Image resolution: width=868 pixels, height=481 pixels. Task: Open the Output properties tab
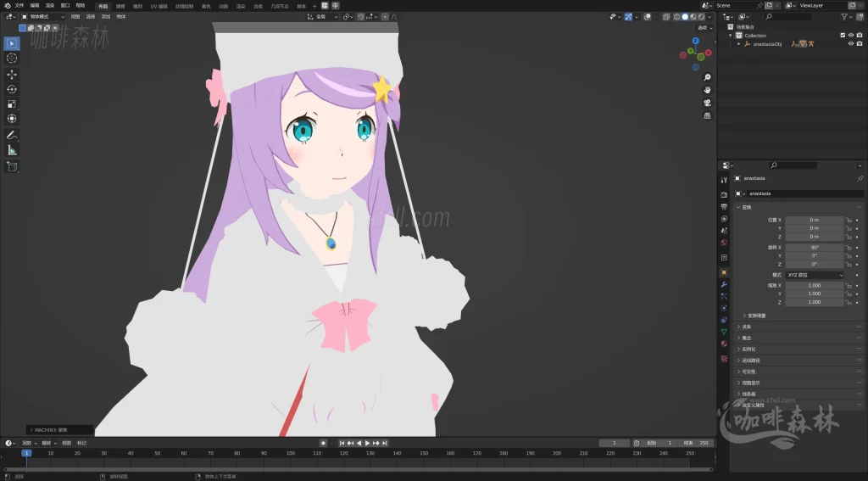pyautogui.click(x=724, y=206)
